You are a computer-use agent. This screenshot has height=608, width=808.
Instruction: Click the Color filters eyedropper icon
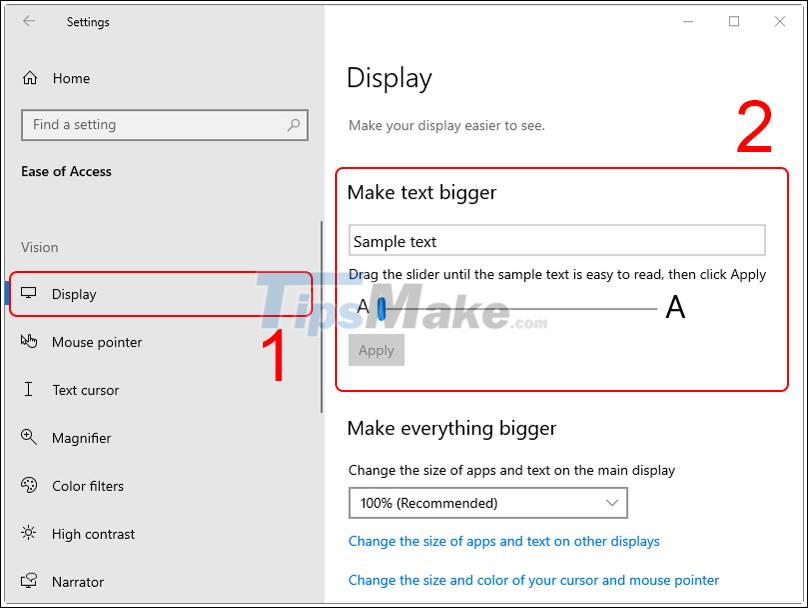31,486
